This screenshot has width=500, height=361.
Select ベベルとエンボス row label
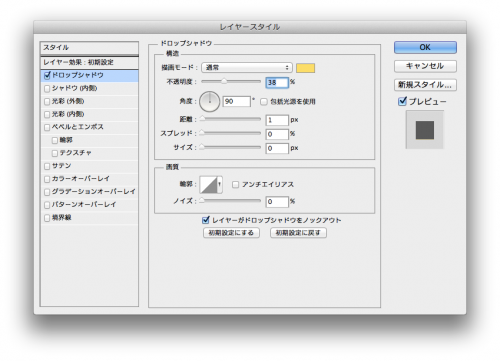(x=78, y=127)
